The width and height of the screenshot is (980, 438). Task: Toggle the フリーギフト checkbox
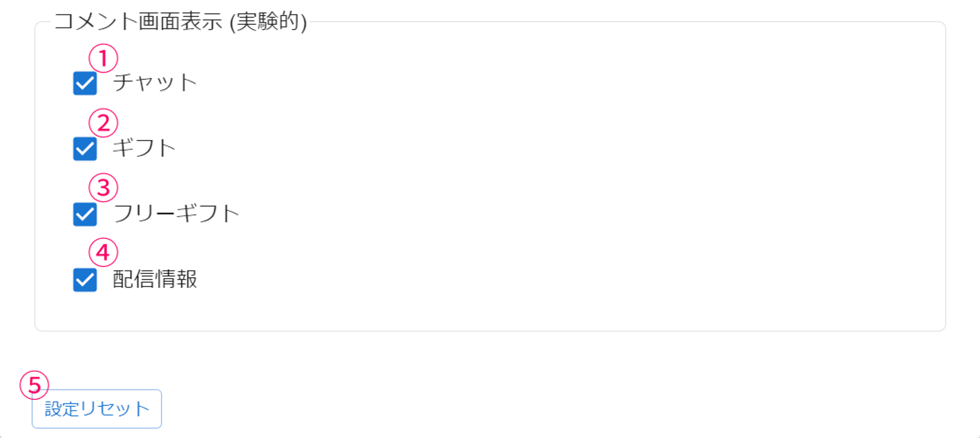[85, 214]
